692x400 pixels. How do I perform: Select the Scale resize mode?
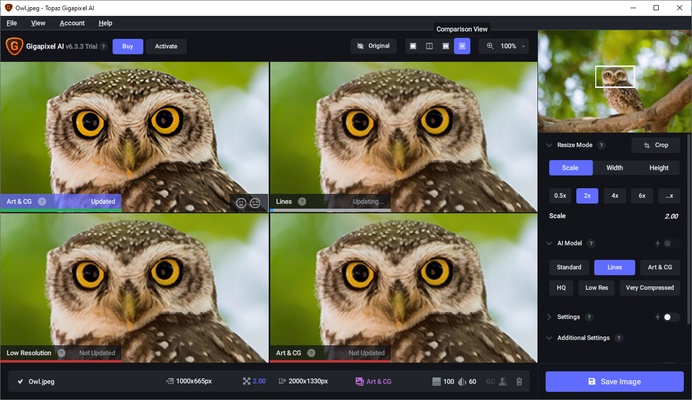570,168
